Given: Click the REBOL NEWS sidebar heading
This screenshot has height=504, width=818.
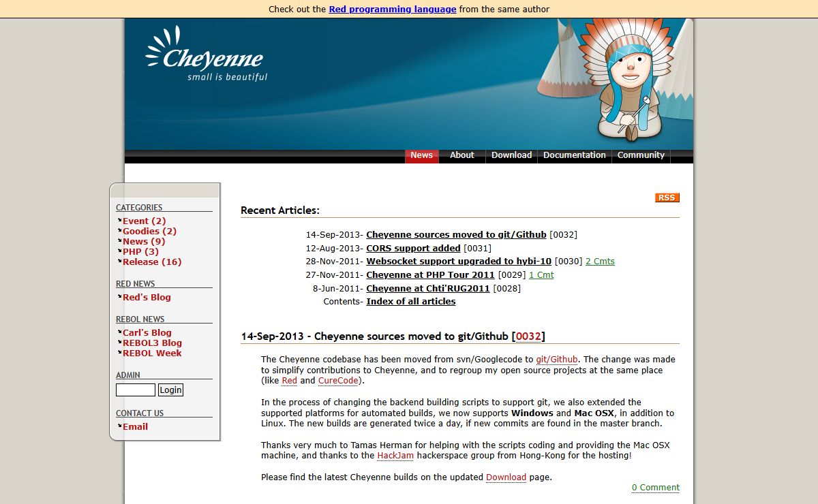Looking at the screenshot, I should pos(140,319).
